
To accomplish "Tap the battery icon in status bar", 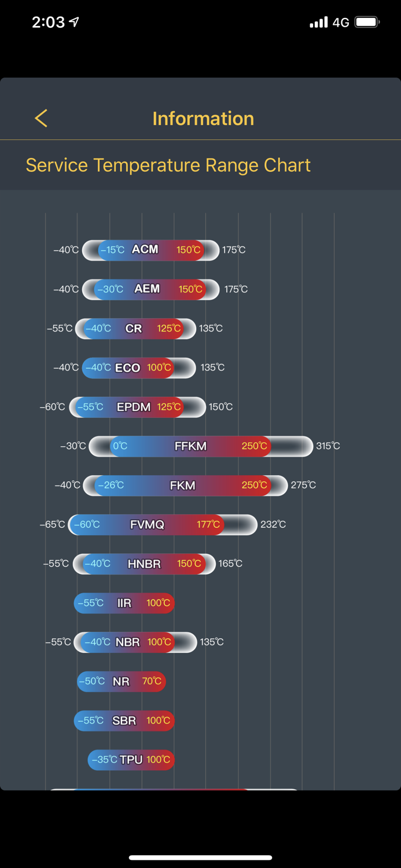I will (367, 23).
